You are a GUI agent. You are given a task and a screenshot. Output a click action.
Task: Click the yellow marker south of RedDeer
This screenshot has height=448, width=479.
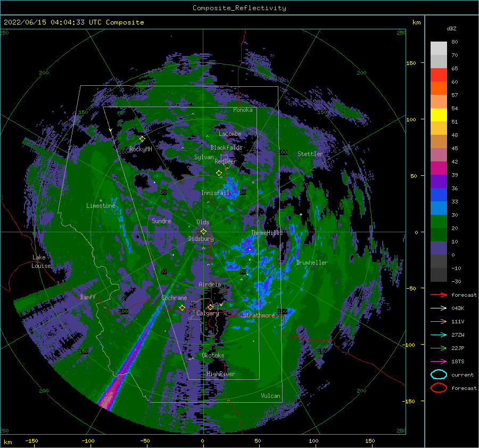[219, 173]
